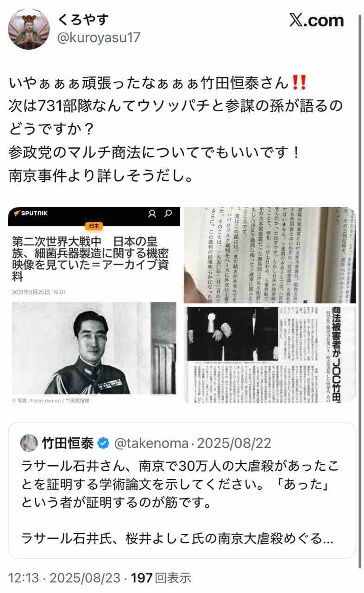Click the 197 回表示 view count
Viewport: 364px width, 593px height.
pos(161,578)
